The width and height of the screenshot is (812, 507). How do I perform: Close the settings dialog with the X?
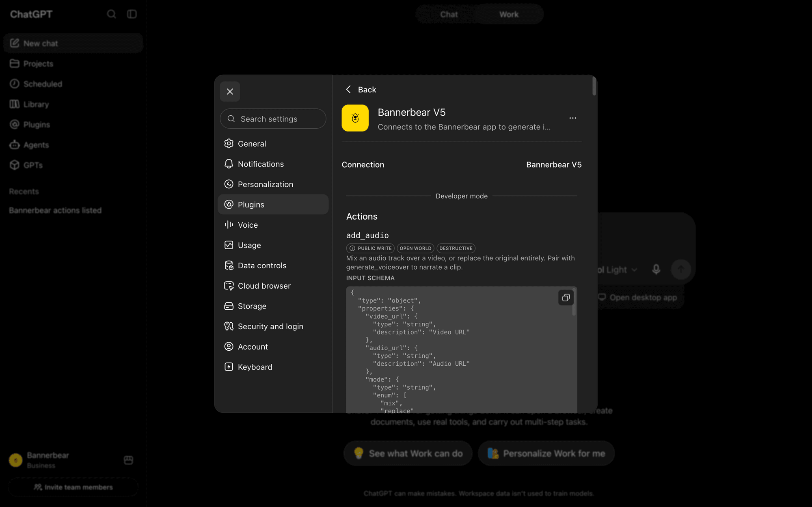click(230, 92)
